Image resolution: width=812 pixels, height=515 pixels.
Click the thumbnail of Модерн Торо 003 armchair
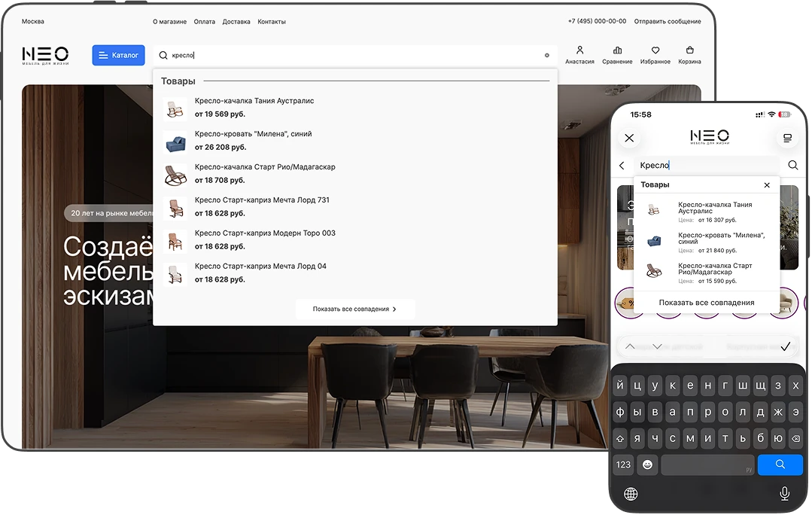[x=175, y=242]
